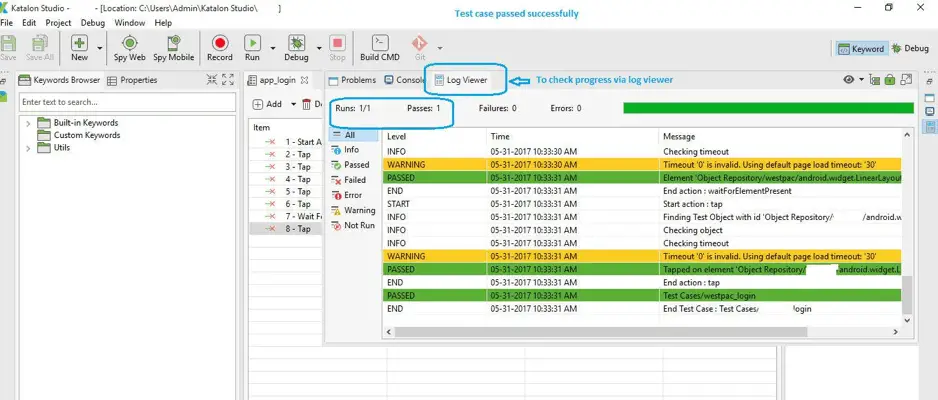The image size is (938, 400).
Task: Open the Help menu
Action: tap(163, 23)
